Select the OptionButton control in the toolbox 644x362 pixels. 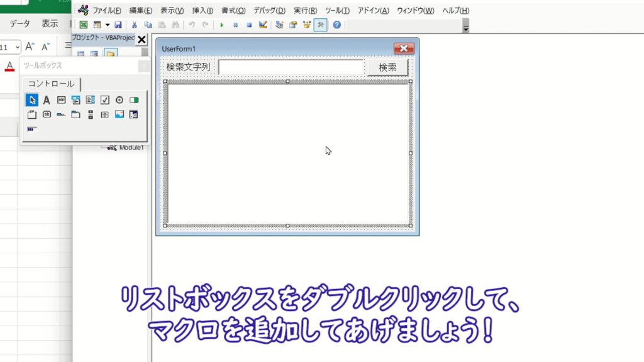(119, 100)
